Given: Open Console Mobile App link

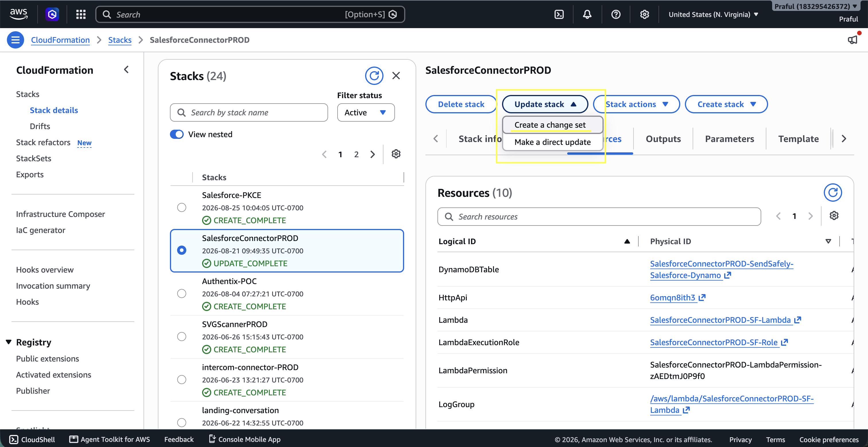Looking at the screenshot, I should click(245, 439).
